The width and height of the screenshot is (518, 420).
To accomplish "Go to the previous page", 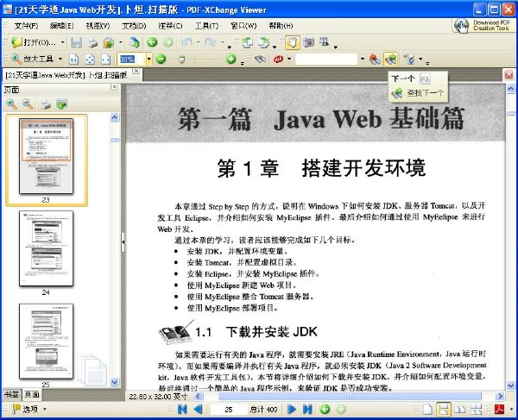I will pos(199,410).
